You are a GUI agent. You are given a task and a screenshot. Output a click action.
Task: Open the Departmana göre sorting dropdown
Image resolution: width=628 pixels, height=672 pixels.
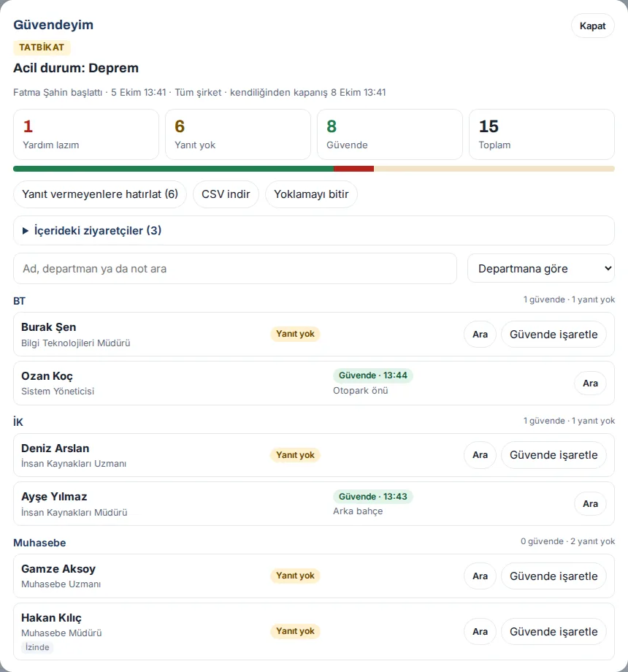click(x=541, y=268)
